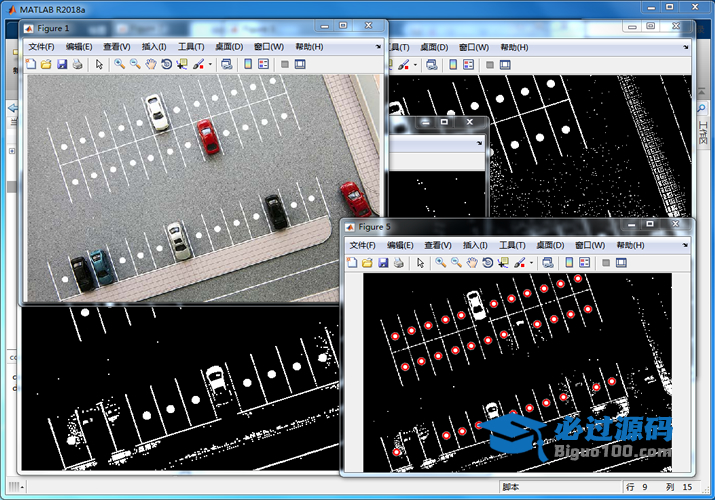
Task: Toggle Insert Legend in Figure 5 toolbar
Action: tap(584, 262)
